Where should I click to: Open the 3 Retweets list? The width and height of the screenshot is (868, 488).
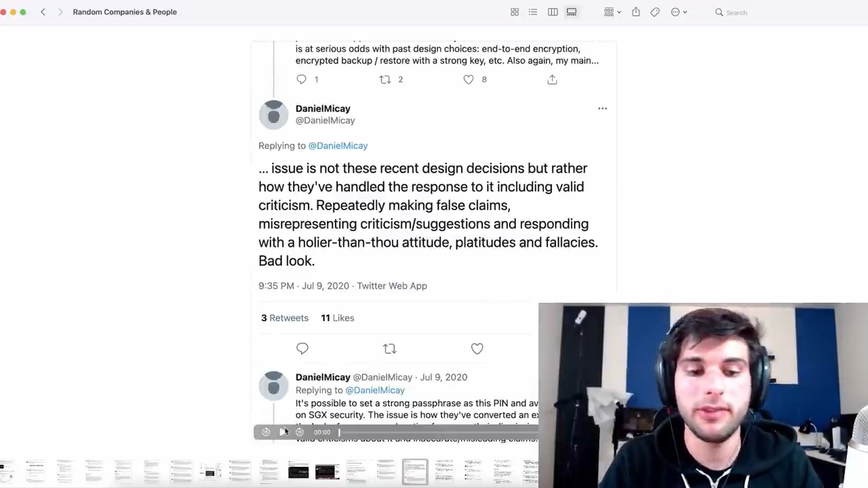[x=285, y=318]
